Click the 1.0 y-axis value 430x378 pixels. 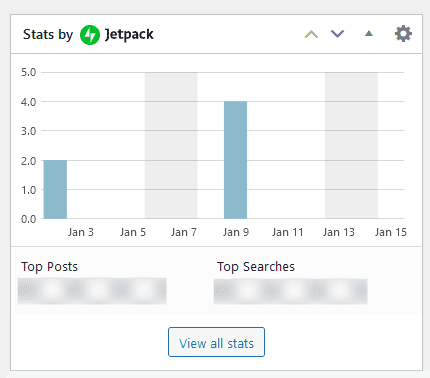tap(29, 190)
